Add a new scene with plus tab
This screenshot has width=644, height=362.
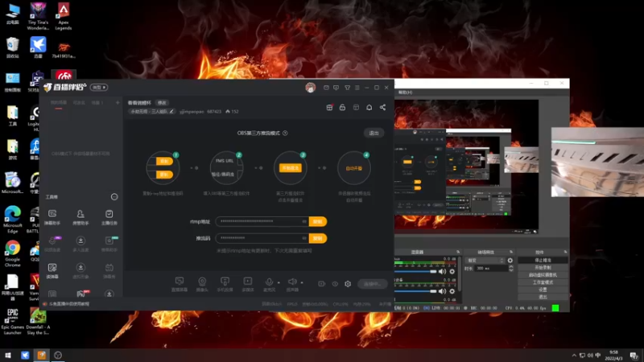pos(118,103)
